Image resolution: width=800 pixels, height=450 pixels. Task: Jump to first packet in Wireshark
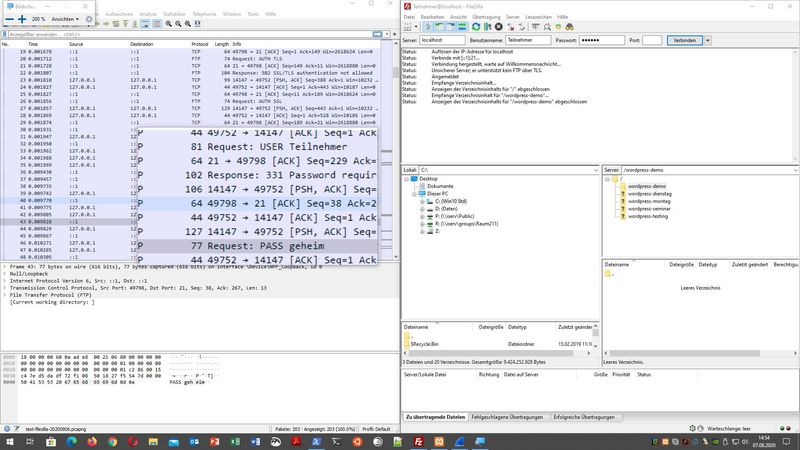[126, 23]
